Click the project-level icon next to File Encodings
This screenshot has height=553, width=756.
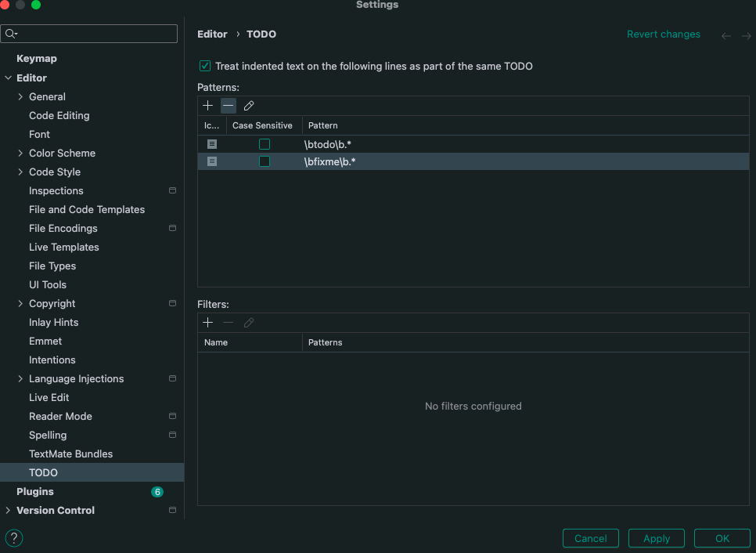[172, 228]
